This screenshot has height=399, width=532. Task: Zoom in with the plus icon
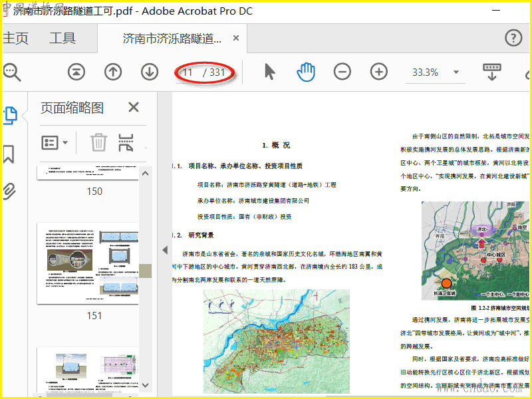click(x=379, y=72)
